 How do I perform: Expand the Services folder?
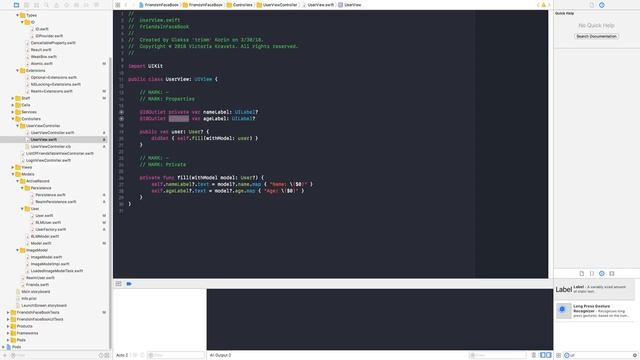click(x=13, y=112)
